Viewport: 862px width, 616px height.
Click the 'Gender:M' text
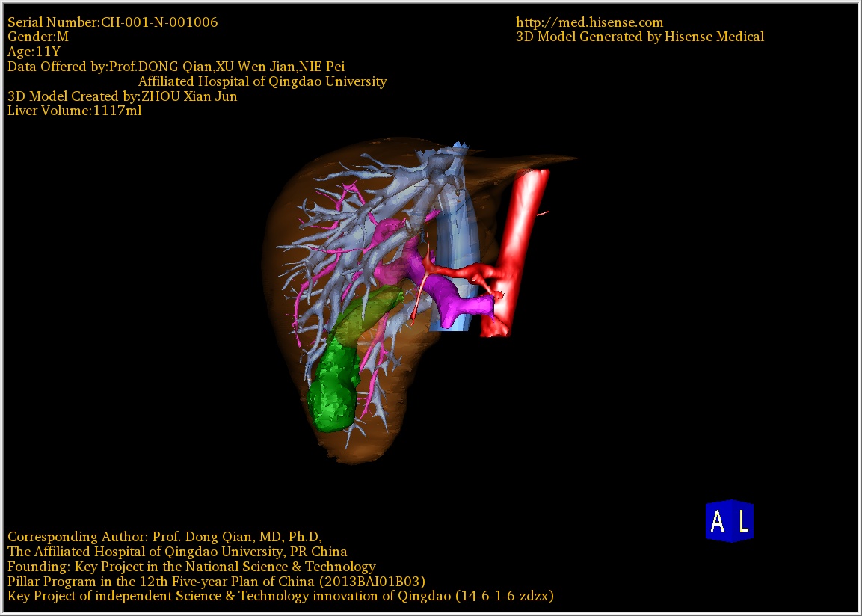(38, 37)
